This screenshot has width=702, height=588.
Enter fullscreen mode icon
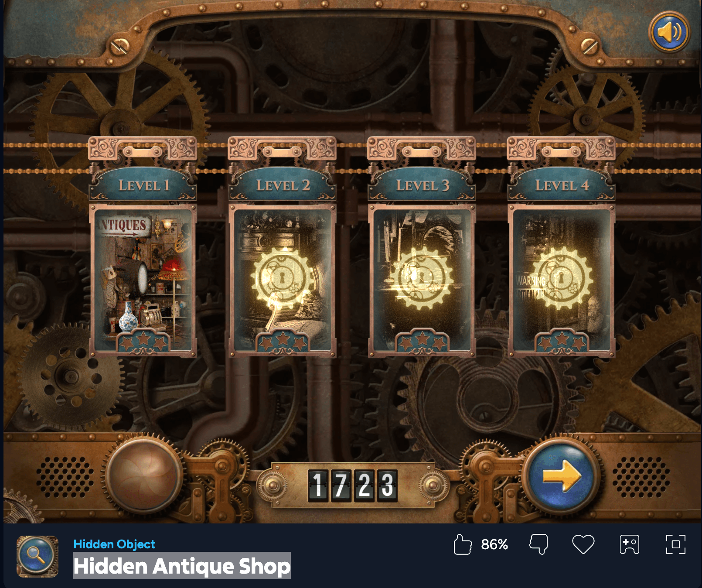click(x=676, y=544)
